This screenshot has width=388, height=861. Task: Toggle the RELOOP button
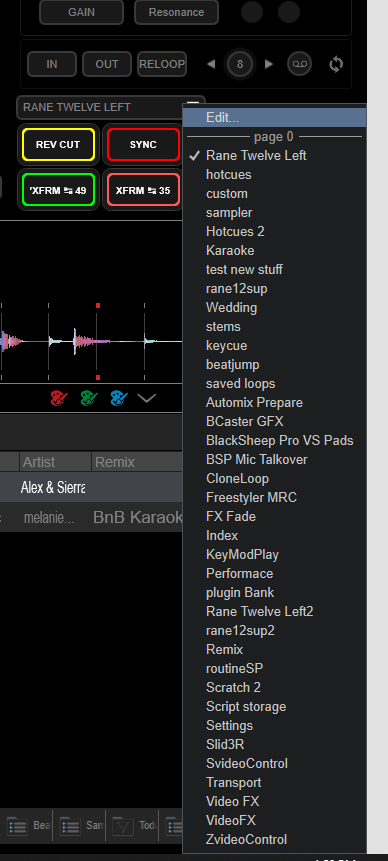pyautogui.click(x=161, y=64)
